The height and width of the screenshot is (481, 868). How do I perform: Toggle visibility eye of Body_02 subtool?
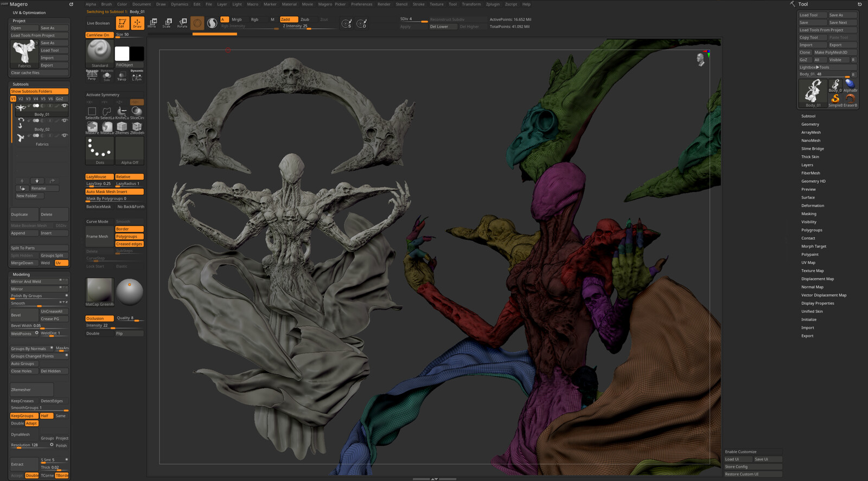(x=65, y=120)
